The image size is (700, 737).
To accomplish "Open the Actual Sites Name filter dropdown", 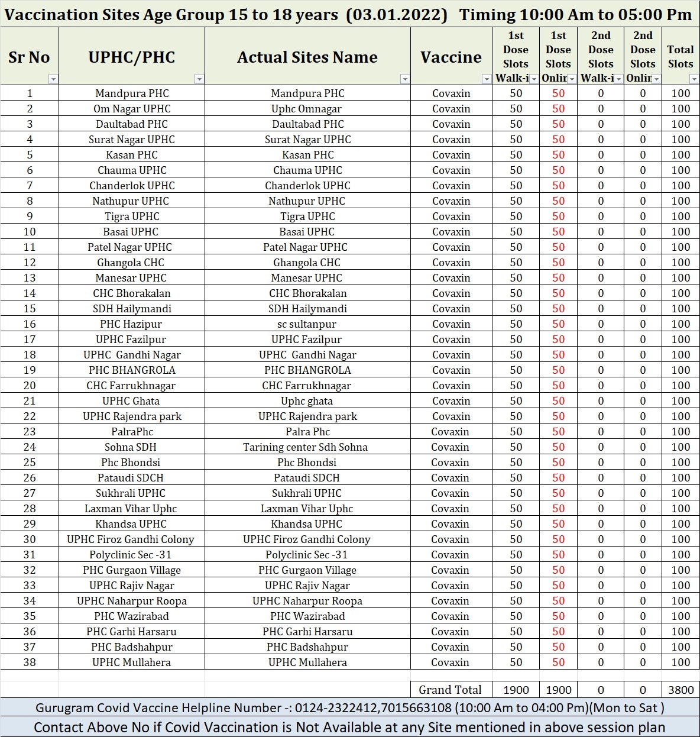I will (405, 79).
